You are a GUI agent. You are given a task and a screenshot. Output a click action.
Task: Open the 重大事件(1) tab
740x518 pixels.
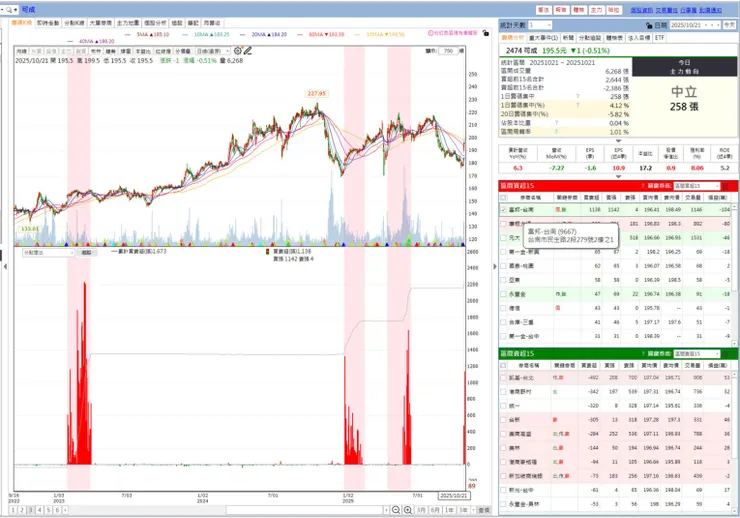[x=543, y=38]
